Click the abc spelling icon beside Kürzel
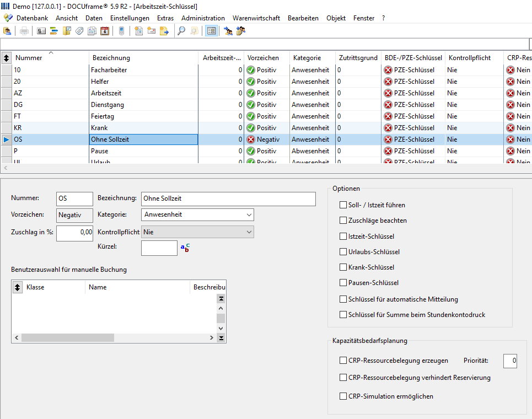This screenshot has width=532, height=419. (x=185, y=248)
